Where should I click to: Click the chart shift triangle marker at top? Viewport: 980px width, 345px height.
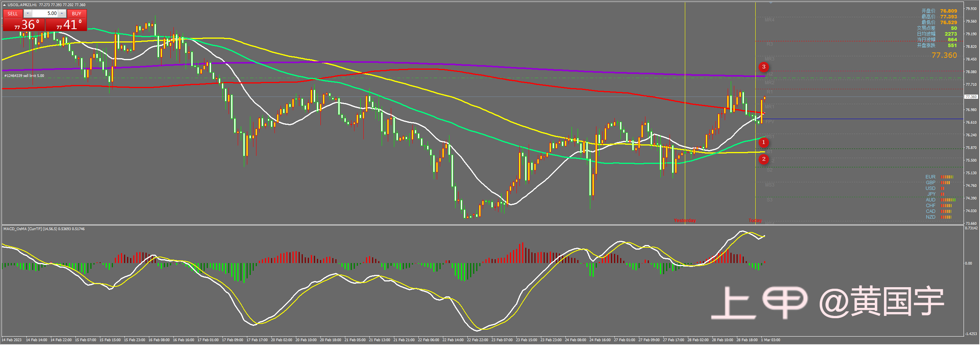[771, 3]
